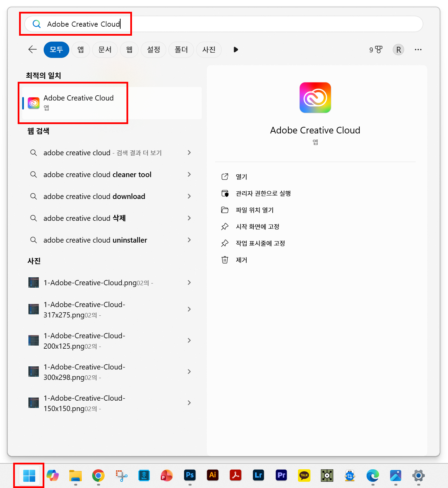Viewport: 448px width, 488px height.
Task: Open Photoshop from the taskbar
Action: click(x=190, y=475)
